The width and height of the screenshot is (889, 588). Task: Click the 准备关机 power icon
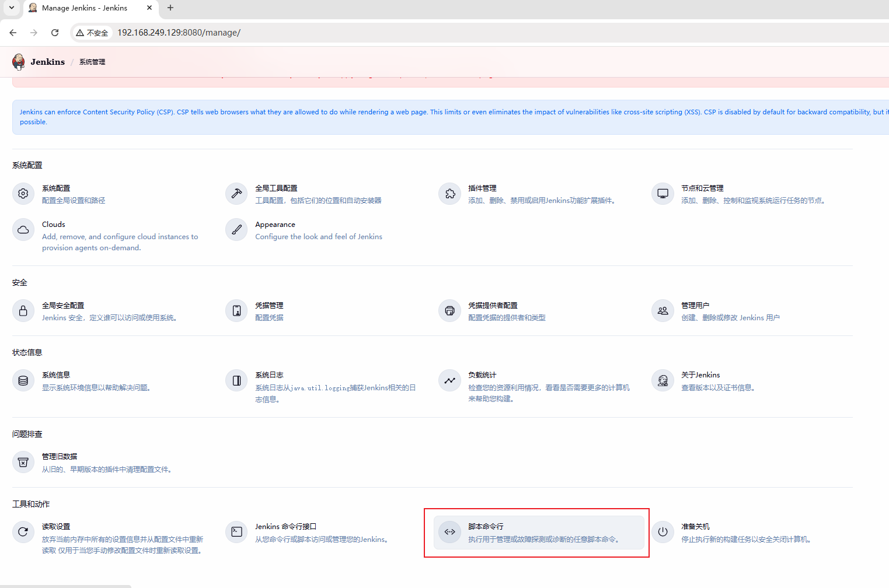[663, 532]
